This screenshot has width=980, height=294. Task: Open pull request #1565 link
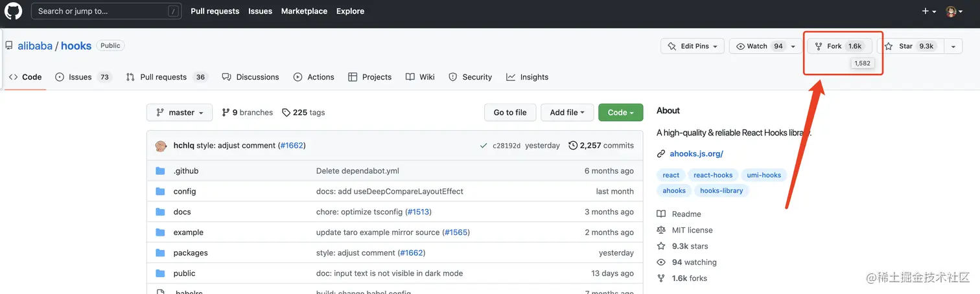pyautogui.click(x=456, y=232)
